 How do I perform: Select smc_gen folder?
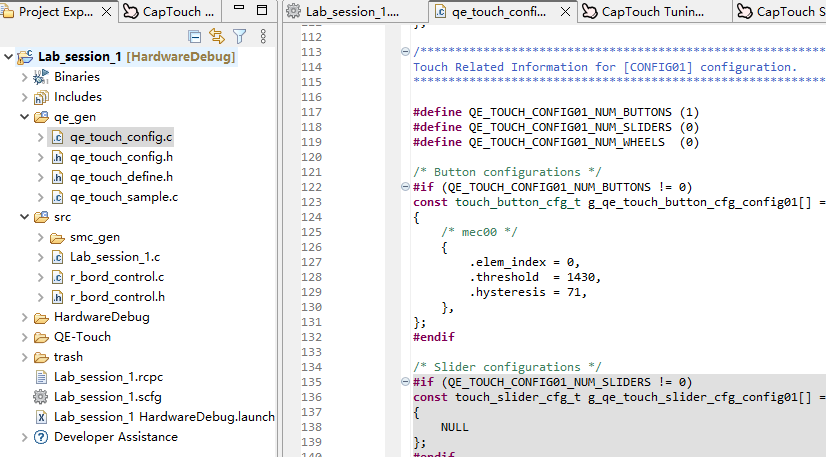[95, 237]
